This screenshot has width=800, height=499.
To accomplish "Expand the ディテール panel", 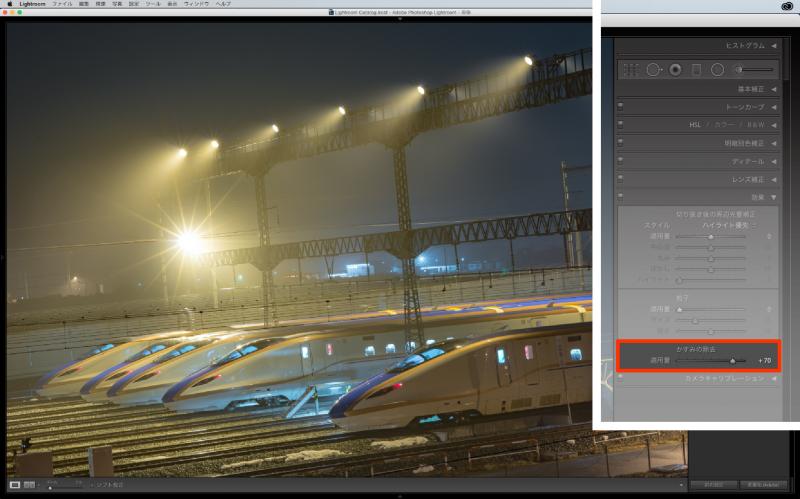I will (774, 161).
